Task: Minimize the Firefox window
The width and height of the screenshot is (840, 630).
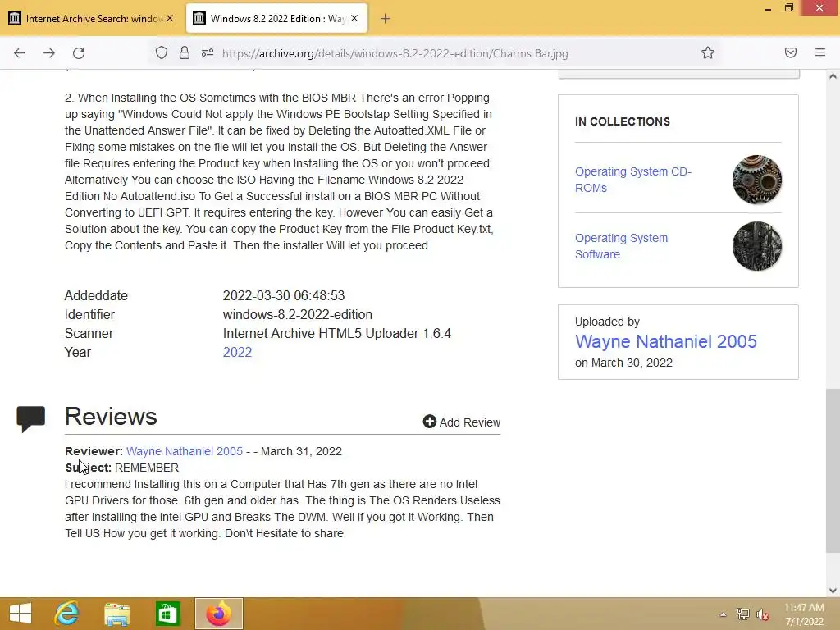Action: coord(768,8)
